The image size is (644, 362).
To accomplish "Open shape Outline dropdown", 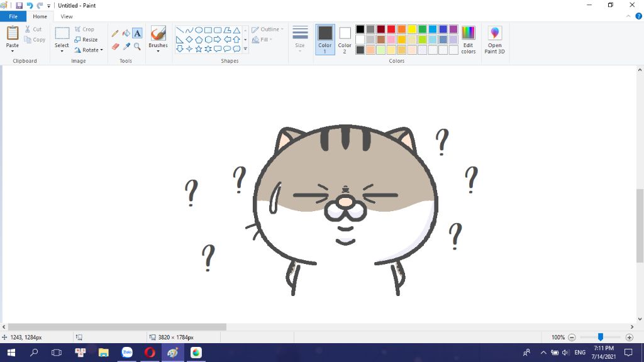I will 267,30.
